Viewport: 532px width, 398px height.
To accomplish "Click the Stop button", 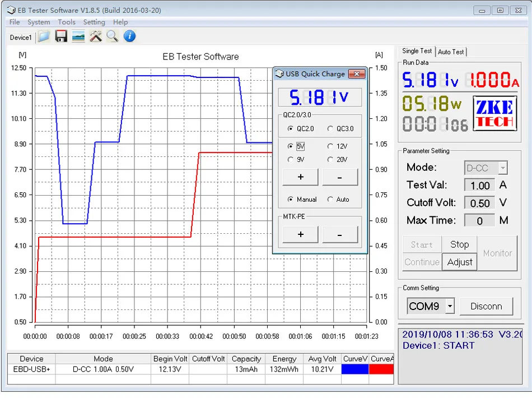I will (x=459, y=244).
